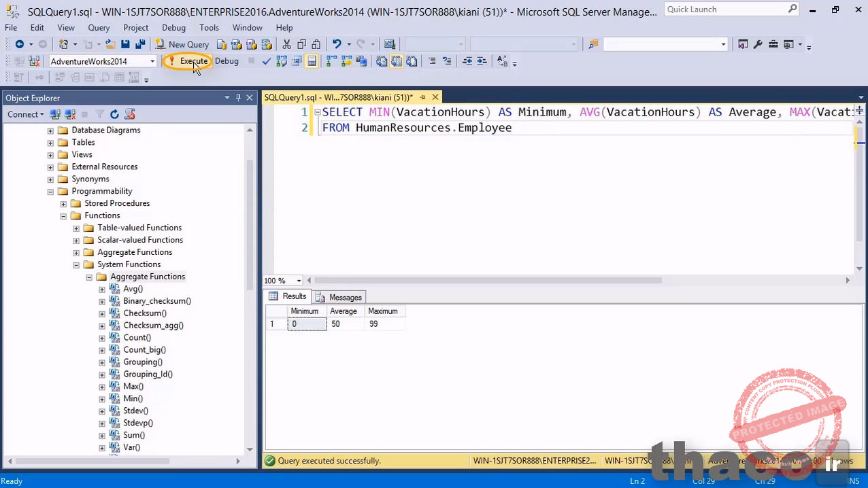The width and height of the screenshot is (868, 488).
Task: Toggle pin on SQLQuery1.sql tab
Action: [422, 98]
